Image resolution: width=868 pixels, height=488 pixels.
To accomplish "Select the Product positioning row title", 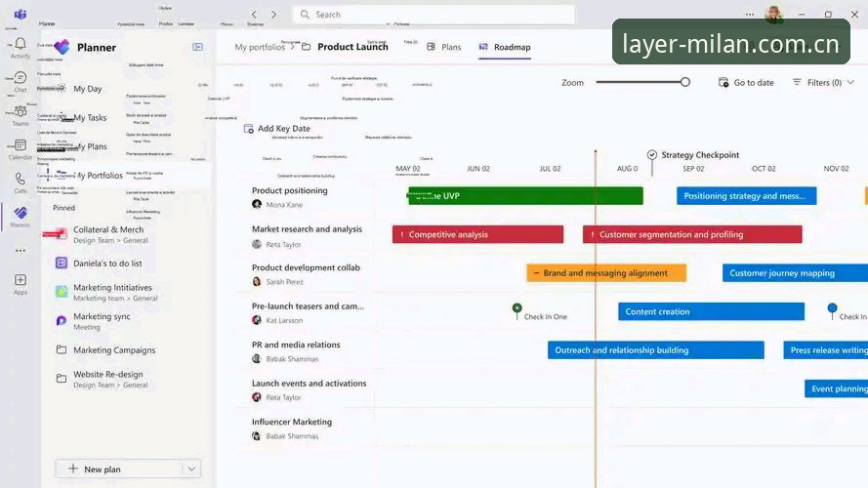I will coord(290,190).
